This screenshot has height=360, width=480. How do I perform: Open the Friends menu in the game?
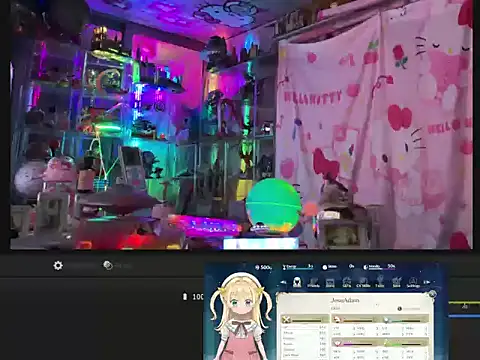313,283
